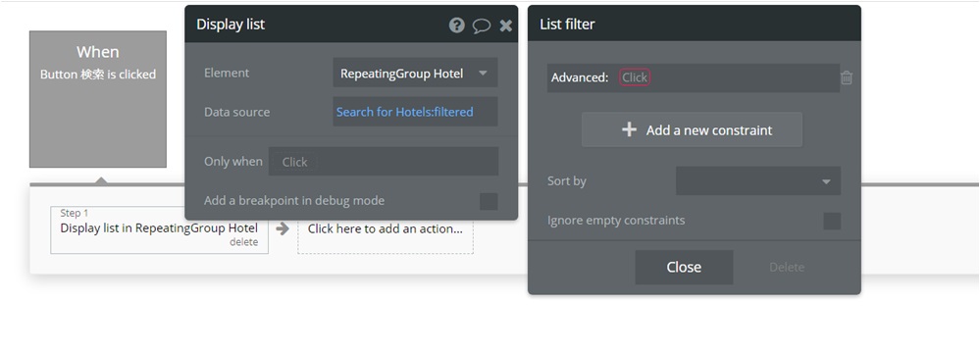
Task: Click the delete link in Step 1
Action: (x=243, y=242)
